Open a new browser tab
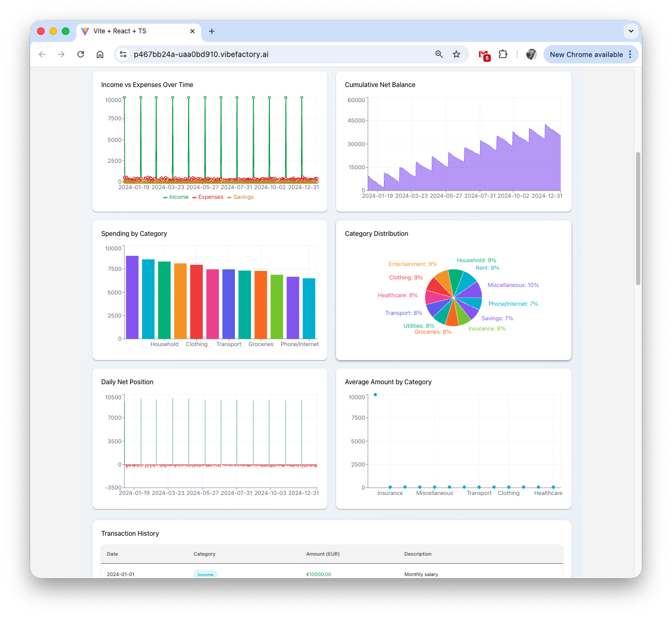Screen dimensions: 672x618 click(x=211, y=31)
